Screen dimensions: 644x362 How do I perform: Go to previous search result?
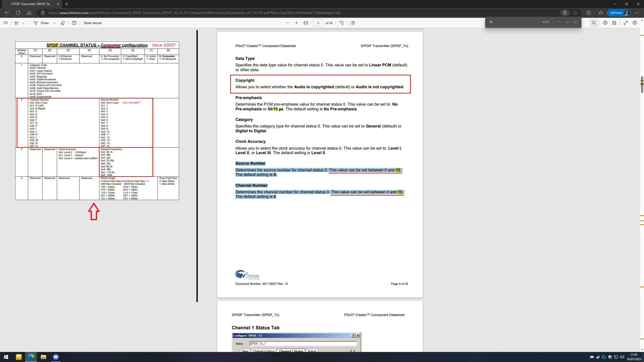559,22
